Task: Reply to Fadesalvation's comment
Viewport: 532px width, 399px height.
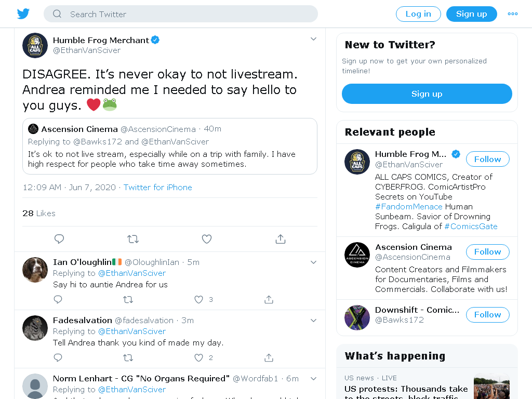Action: tap(58, 357)
